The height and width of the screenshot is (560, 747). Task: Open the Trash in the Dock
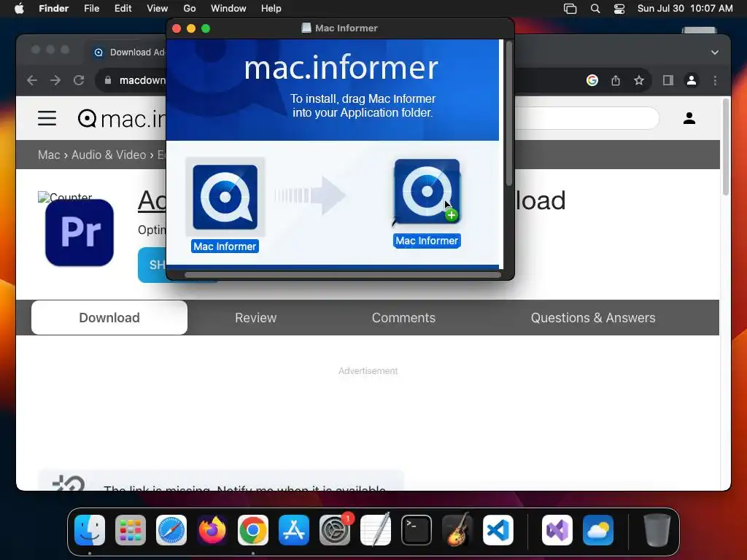(x=657, y=530)
